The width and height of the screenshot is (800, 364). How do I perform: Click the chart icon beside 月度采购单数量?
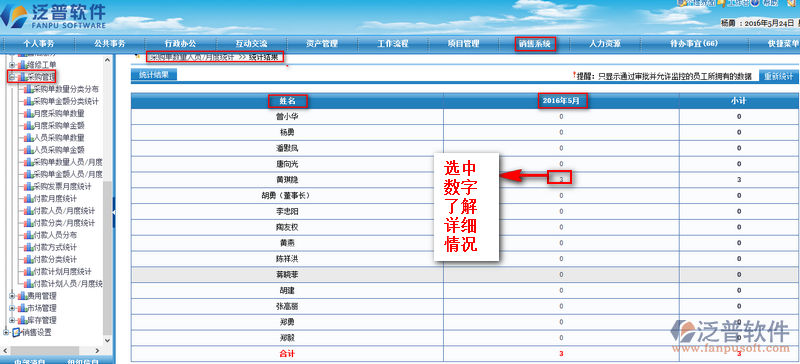point(28,113)
